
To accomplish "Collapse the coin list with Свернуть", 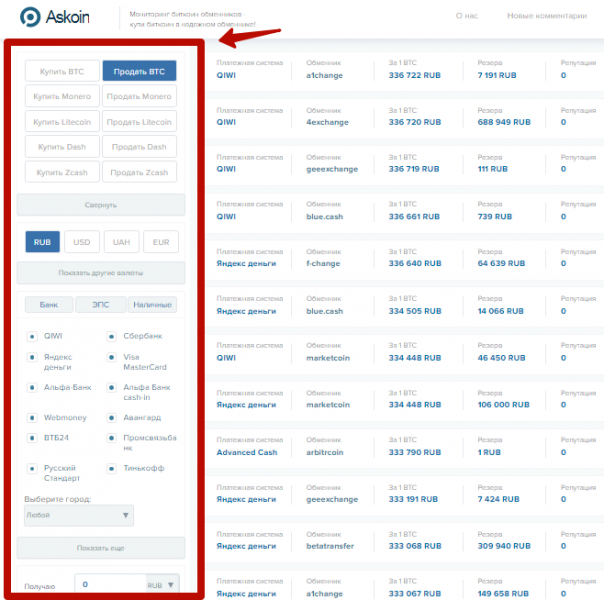I will pyautogui.click(x=101, y=205).
